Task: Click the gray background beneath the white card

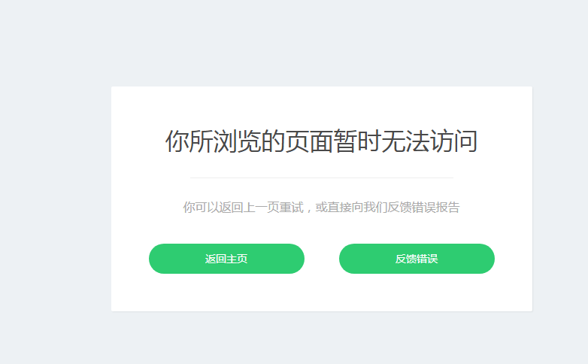Action: click(x=321, y=338)
